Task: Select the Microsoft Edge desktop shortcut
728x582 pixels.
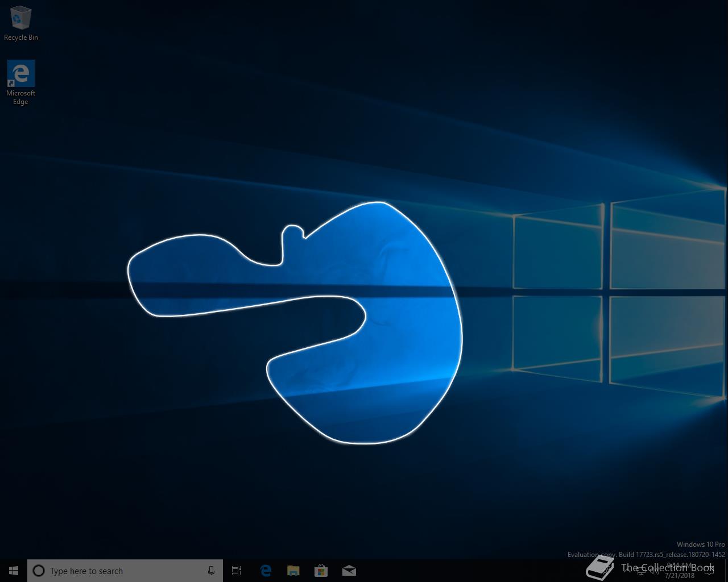Action: pos(21,83)
